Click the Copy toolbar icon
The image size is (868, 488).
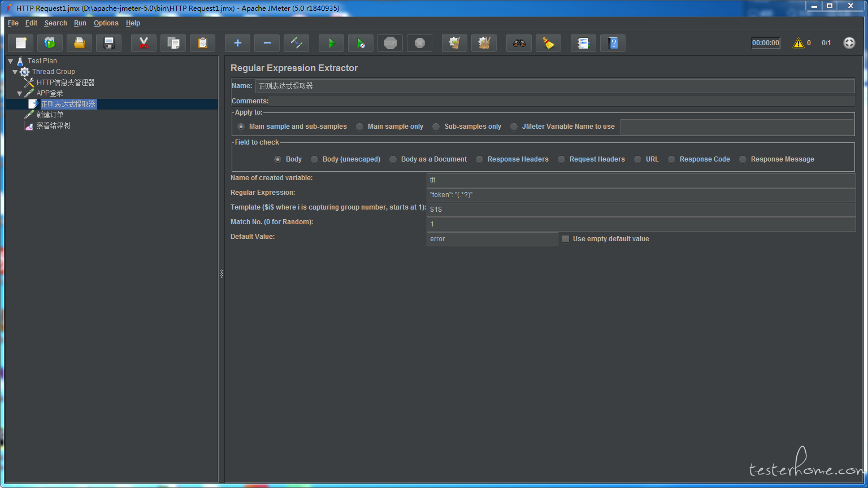point(173,43)
